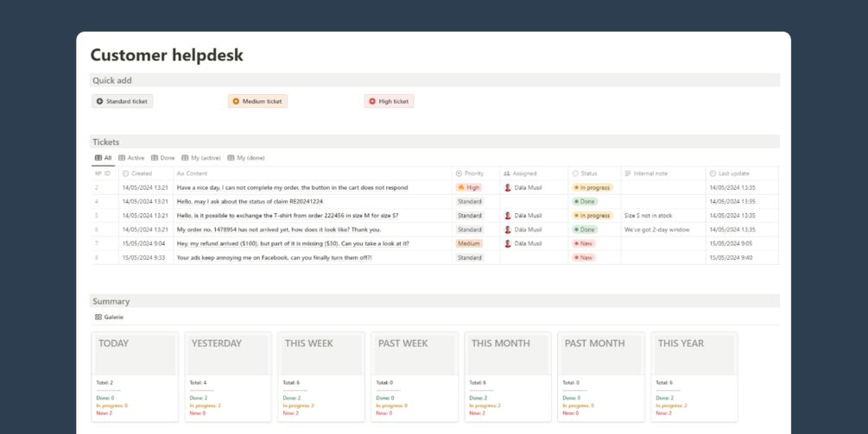Switch to the All tickets tab

[x=103, y=158]
